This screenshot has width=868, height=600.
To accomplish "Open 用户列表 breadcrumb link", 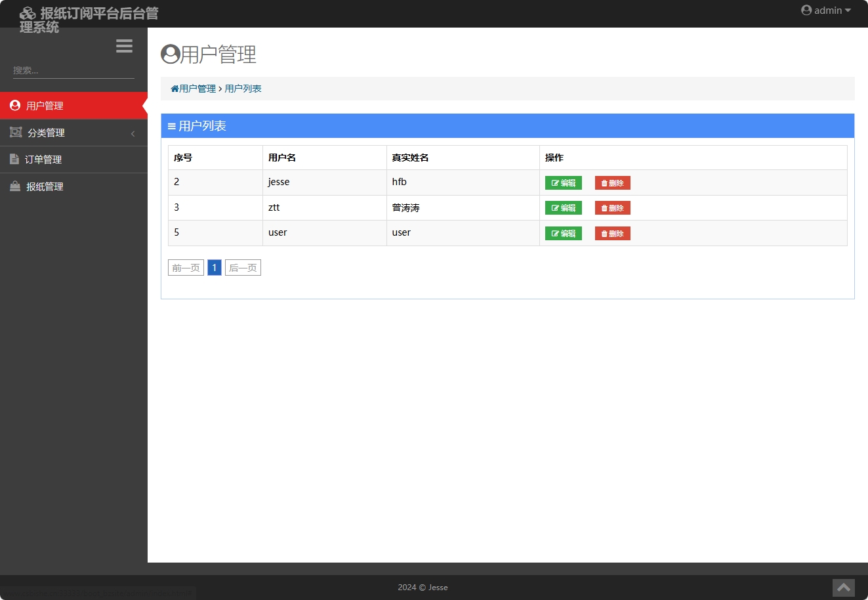I will pyautogui.click(x=243, y=88).
